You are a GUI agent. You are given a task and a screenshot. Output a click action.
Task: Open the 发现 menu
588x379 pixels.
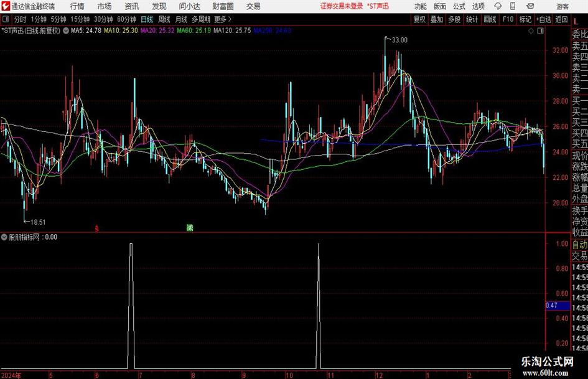[x=159, y=6]
